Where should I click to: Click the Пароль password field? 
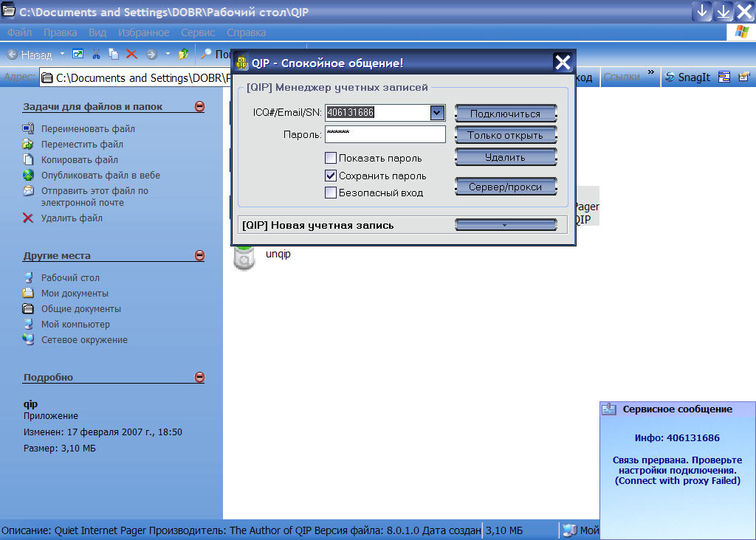pyautogui.click(x=385, y=134)
